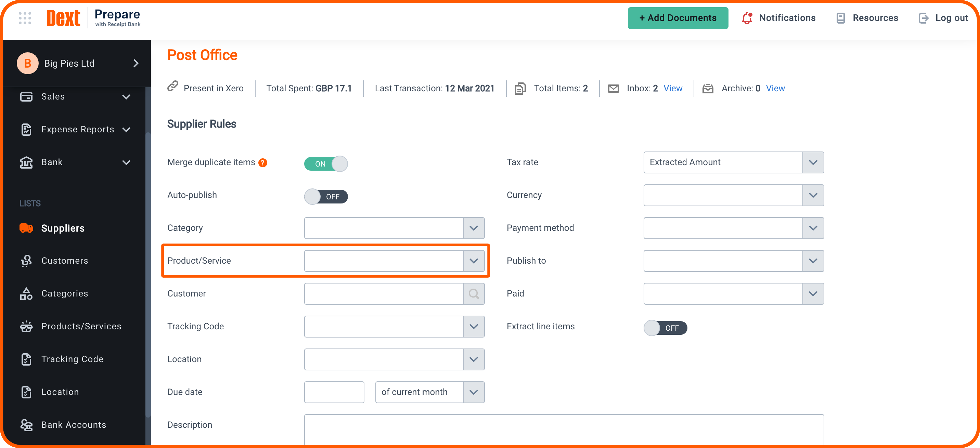Click the Archive tray icon
The width and height of the screenshot is (980, 448).
click(x=708, y=88)
